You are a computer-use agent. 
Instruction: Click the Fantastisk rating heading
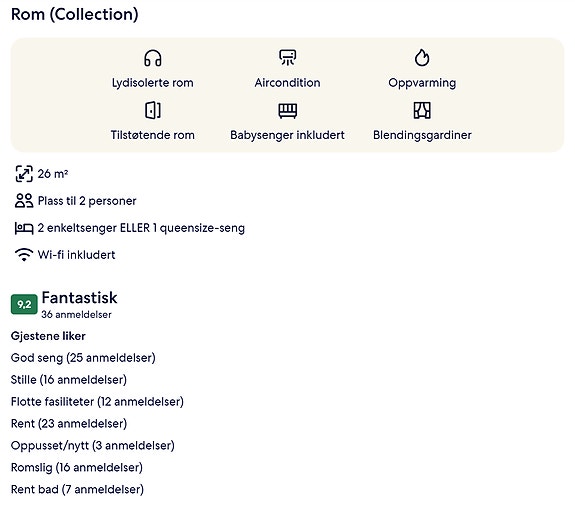click(79, 297)
